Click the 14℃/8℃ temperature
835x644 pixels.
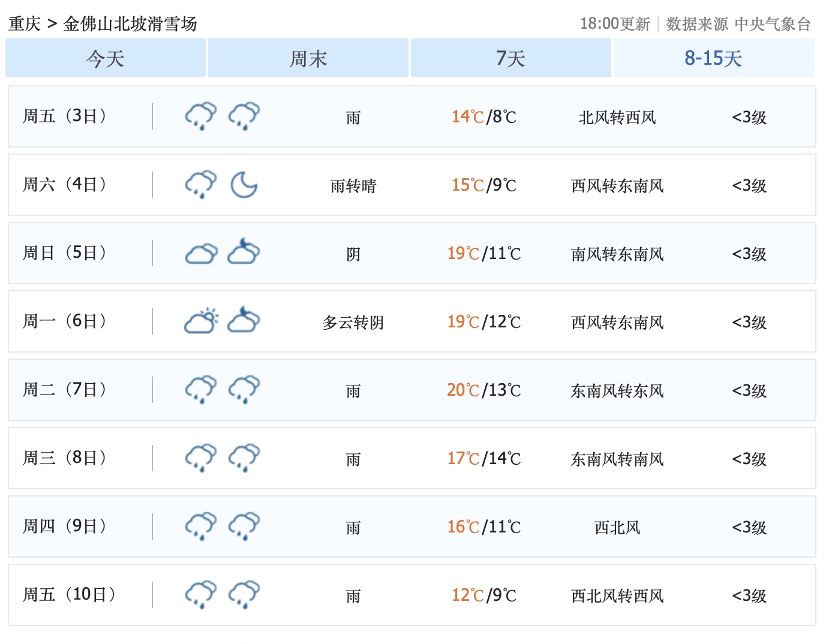click(x=484, y=116)
